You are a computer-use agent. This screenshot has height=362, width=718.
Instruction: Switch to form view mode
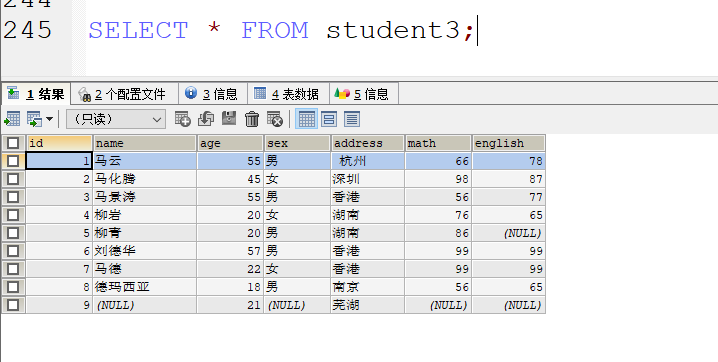[329, 119]
